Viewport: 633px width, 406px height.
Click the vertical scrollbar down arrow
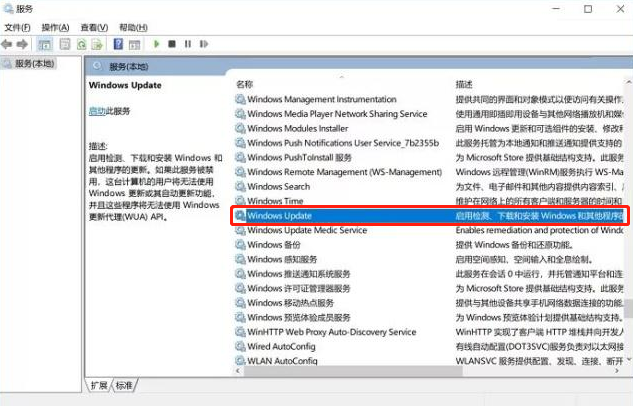629,359
